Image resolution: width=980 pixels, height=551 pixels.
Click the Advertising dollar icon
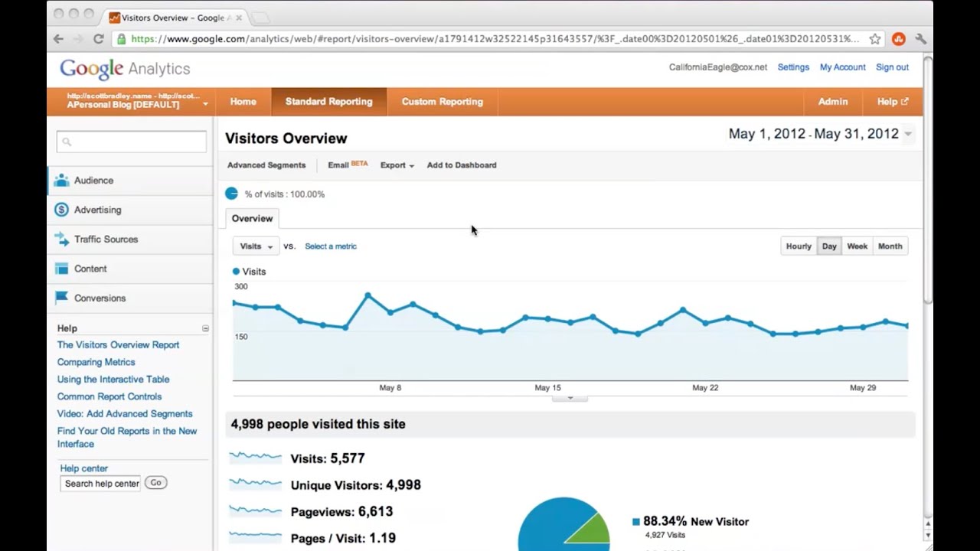[x=61, y=210]
